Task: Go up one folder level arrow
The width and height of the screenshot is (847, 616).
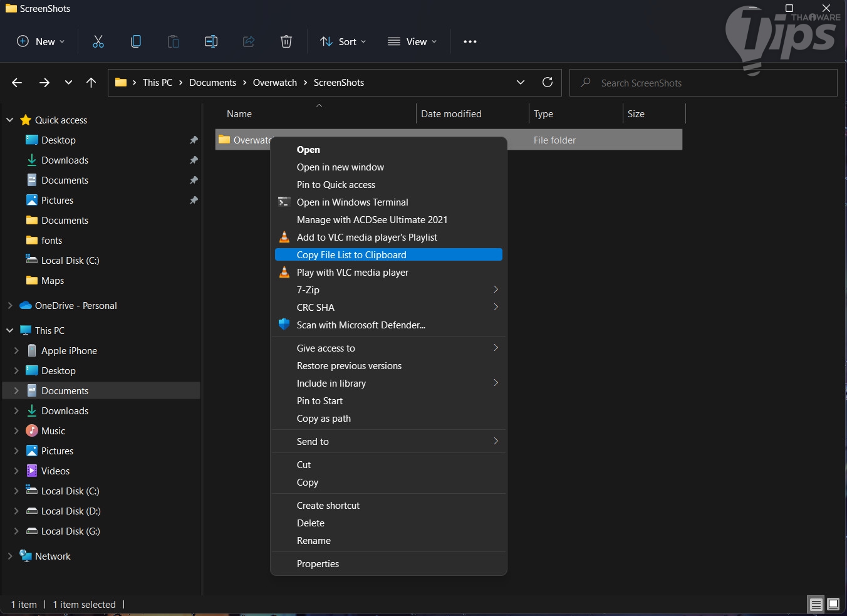Action: [x=91, y=82]
